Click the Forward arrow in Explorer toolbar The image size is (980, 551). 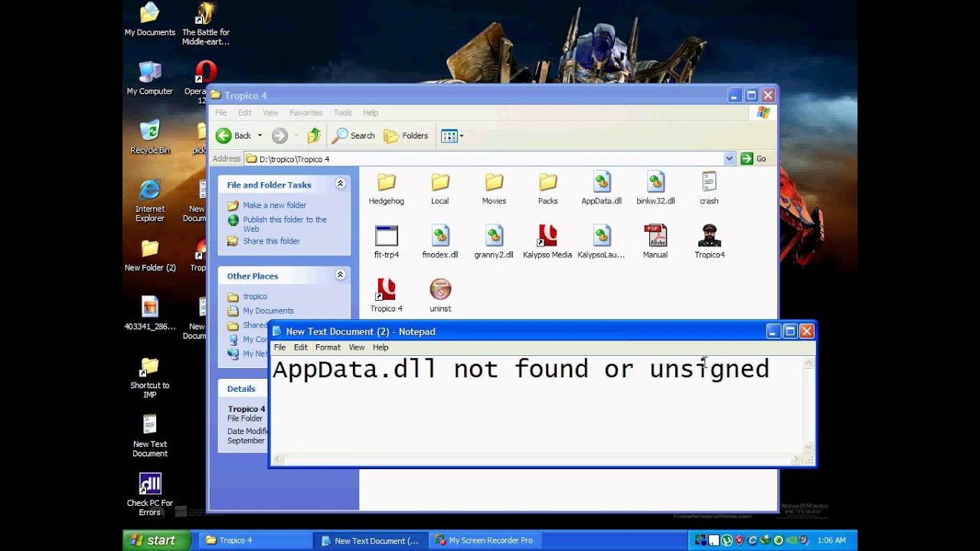[279, 135]
